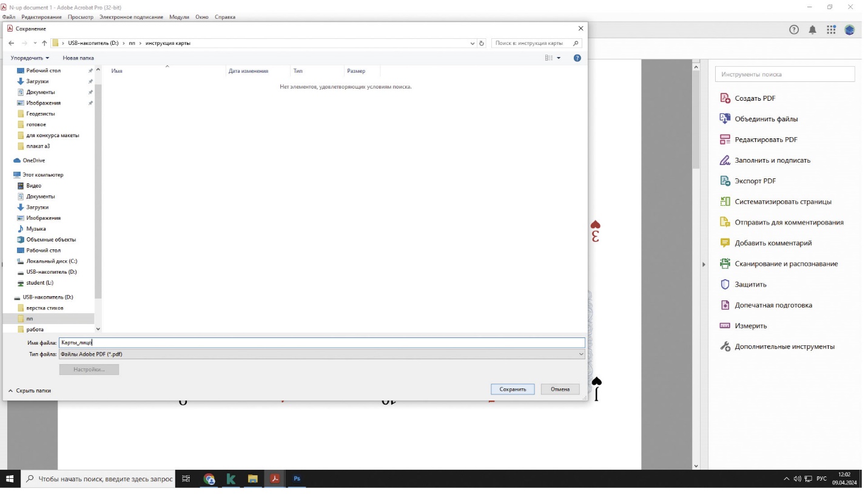Open the Combine Files tool icon
This screenshot has width=868, height=494.
point(725,119)
